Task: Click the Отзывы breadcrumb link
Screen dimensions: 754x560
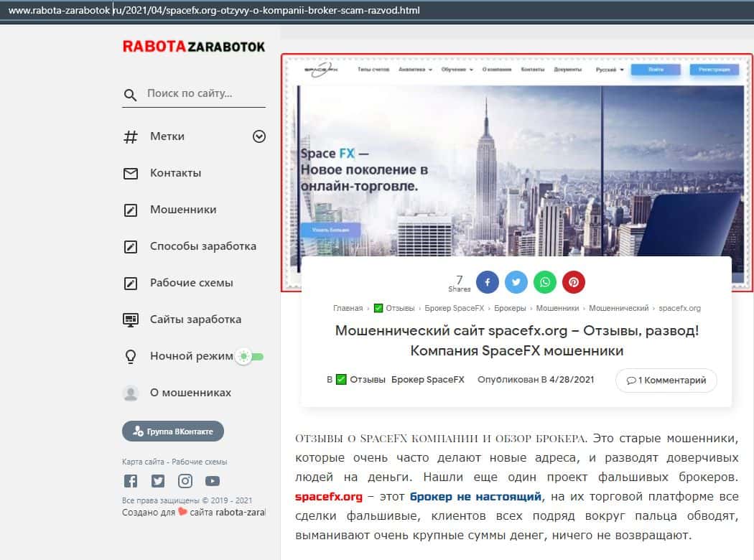Action: [400, 308]
